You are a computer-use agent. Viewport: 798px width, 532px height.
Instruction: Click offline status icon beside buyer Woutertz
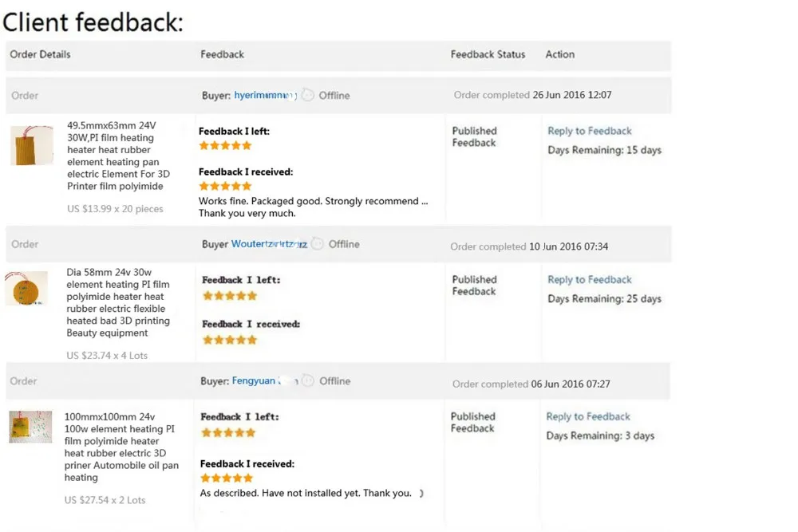(318, 244)
